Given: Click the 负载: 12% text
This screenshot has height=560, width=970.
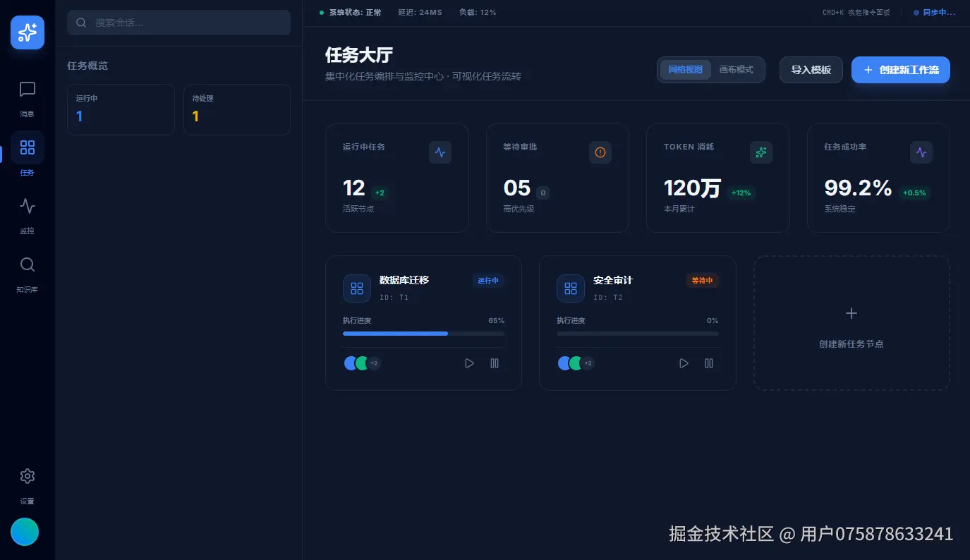Looking at the screenshot, I should coord(478,13).
